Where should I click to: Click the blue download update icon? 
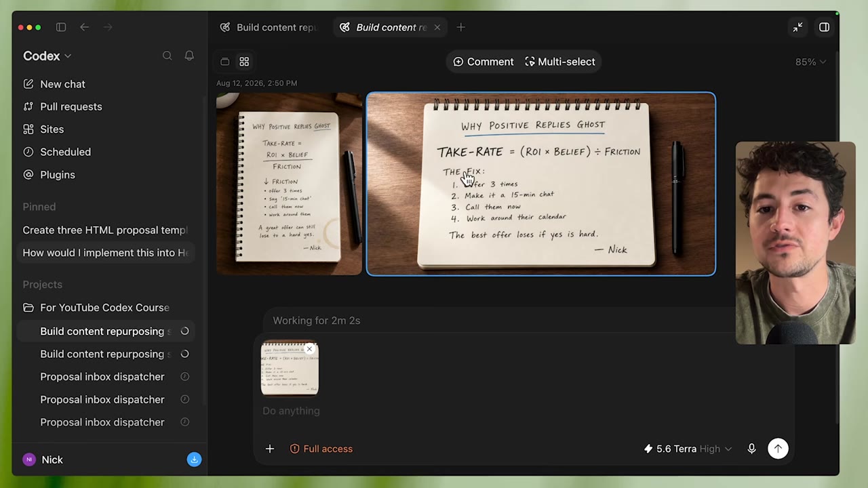pos(194,460)
